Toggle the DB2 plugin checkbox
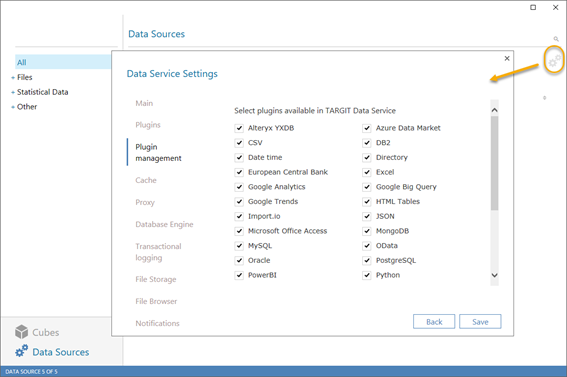This screenshot has width=567, height=377. 367,143
